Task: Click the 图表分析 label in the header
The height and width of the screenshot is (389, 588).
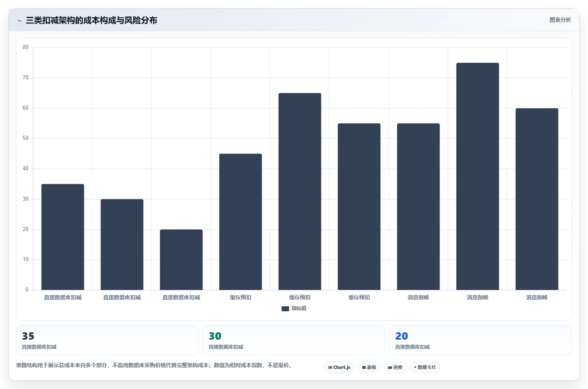Action: (x=560, y=20)
